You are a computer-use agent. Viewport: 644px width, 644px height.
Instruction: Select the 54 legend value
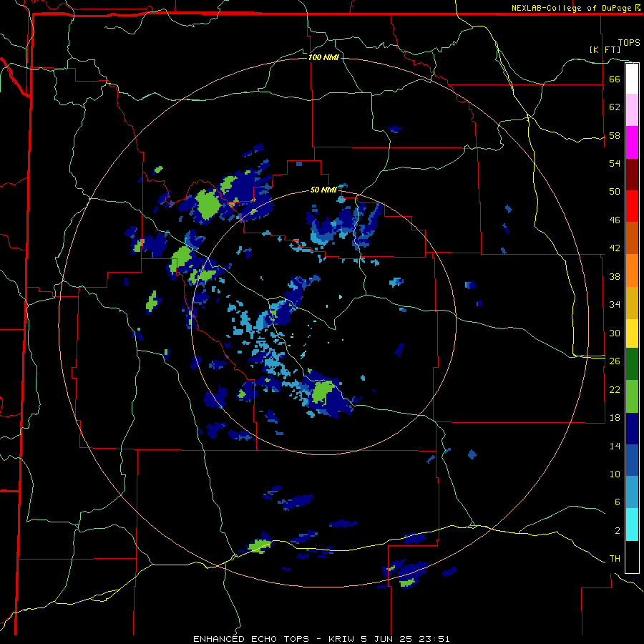[x=615, y=163]
